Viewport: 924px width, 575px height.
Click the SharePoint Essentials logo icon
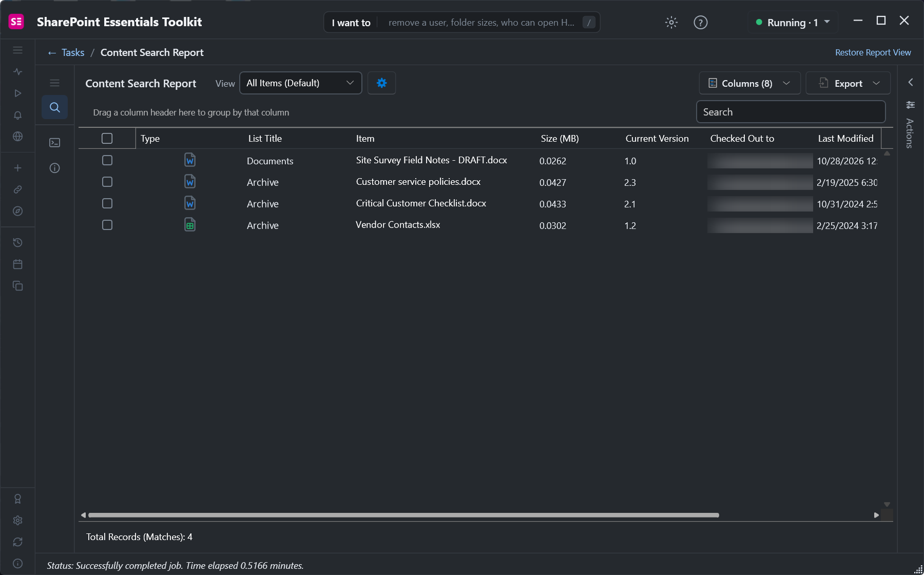coord(16,22)
